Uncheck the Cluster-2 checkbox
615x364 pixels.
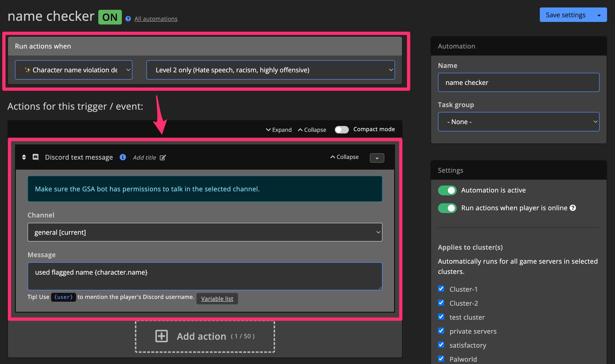pos(441,303)
